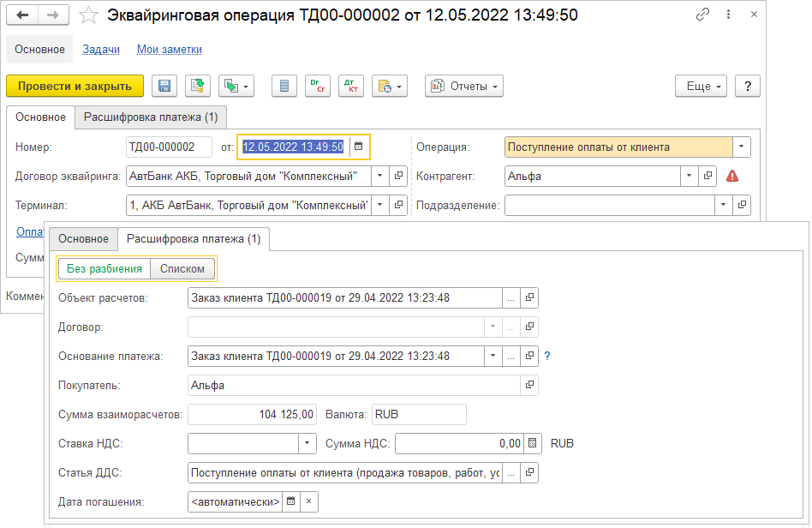Add document to favorites with star icon

(x=87, y=15)
